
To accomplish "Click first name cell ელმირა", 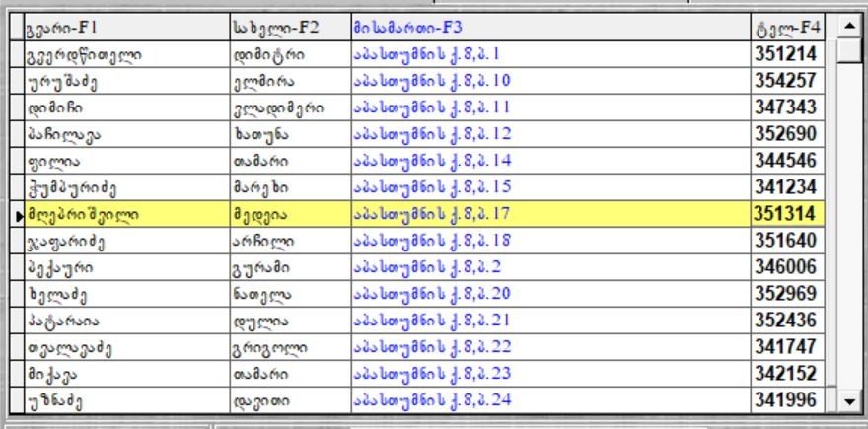I will click(x=291, y=81).
